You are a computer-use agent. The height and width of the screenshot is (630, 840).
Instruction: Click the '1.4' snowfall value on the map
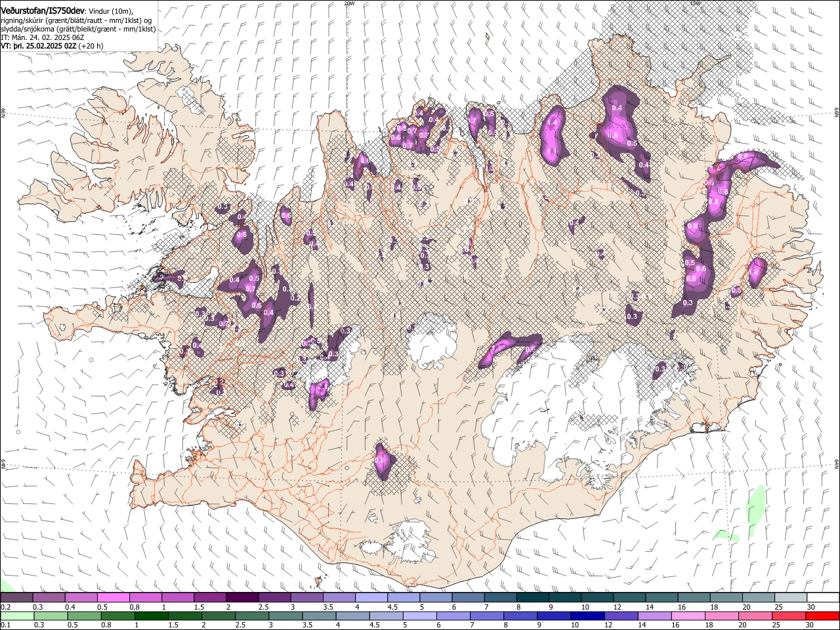[552, 123]
